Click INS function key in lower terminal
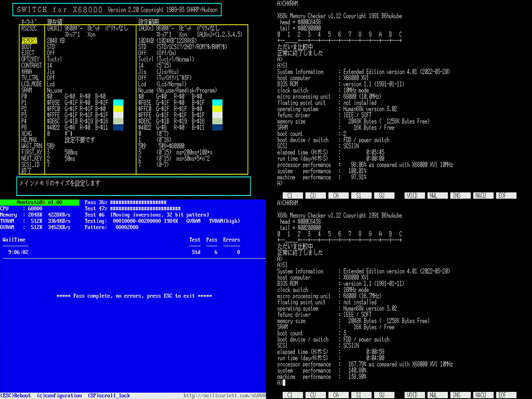Viewport: 532px width, 399px height. (460, 395)
